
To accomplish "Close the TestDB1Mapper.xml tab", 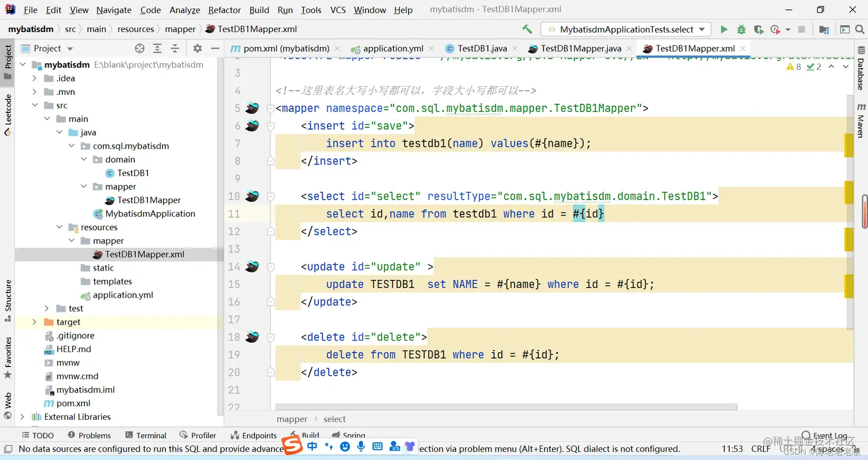I will pos(743,48).
